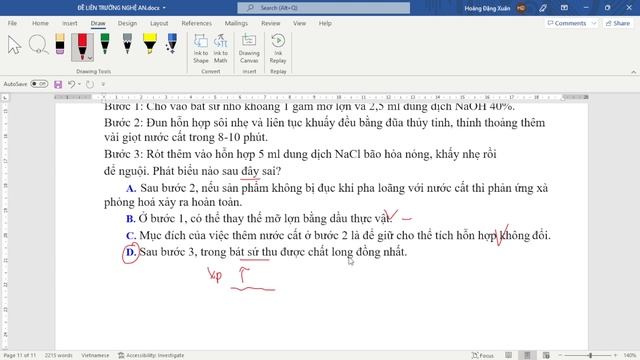Open Accessibility: Investigate checker

(151, 355)
